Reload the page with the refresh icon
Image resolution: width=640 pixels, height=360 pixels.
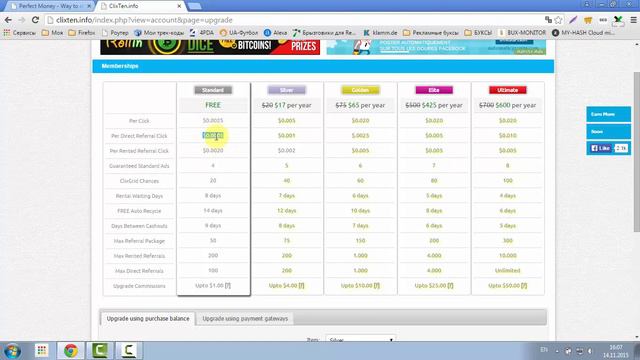click(x=36, y=20)
